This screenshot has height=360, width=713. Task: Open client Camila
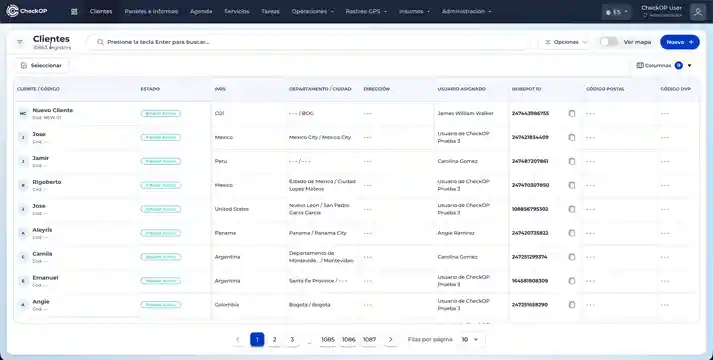click(x=42, y=254)
